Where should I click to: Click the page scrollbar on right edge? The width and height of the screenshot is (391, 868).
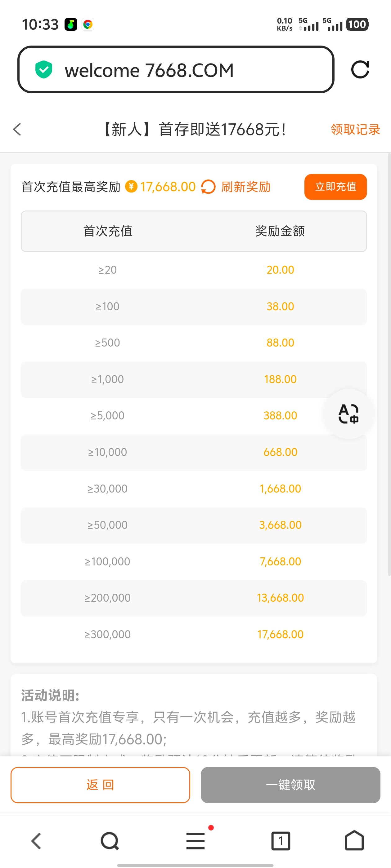tap(389, 364)
